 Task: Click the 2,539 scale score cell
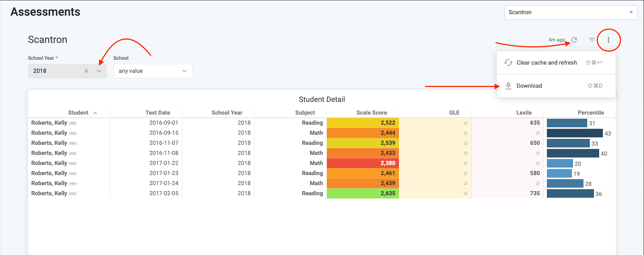pos(363,143)
